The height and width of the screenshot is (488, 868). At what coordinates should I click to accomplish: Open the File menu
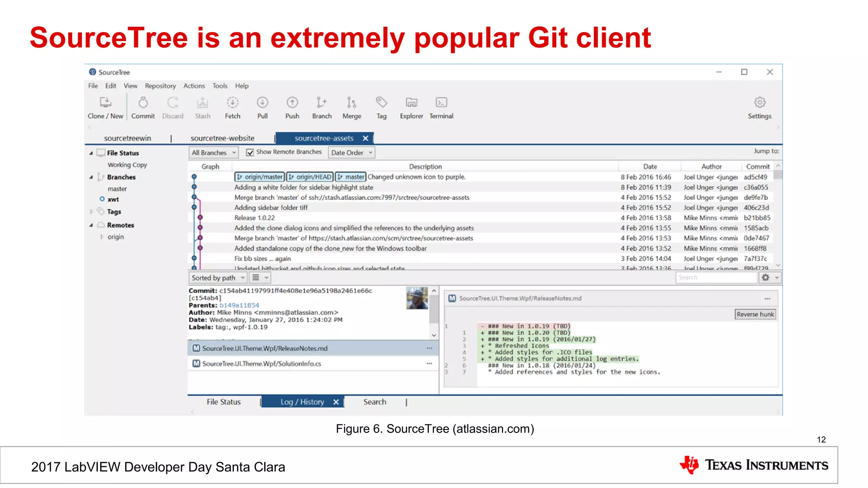(93, 86)
